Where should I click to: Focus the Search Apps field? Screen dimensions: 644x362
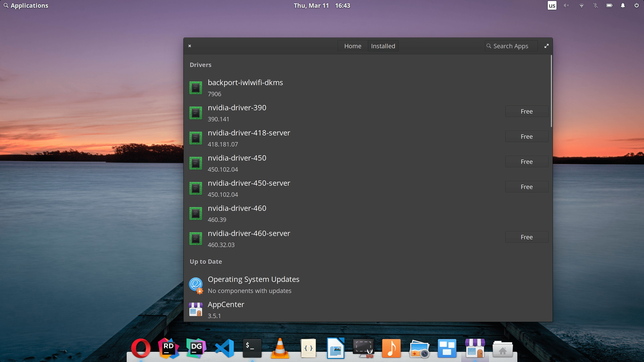pyautogui.click(x=511, y=46)
